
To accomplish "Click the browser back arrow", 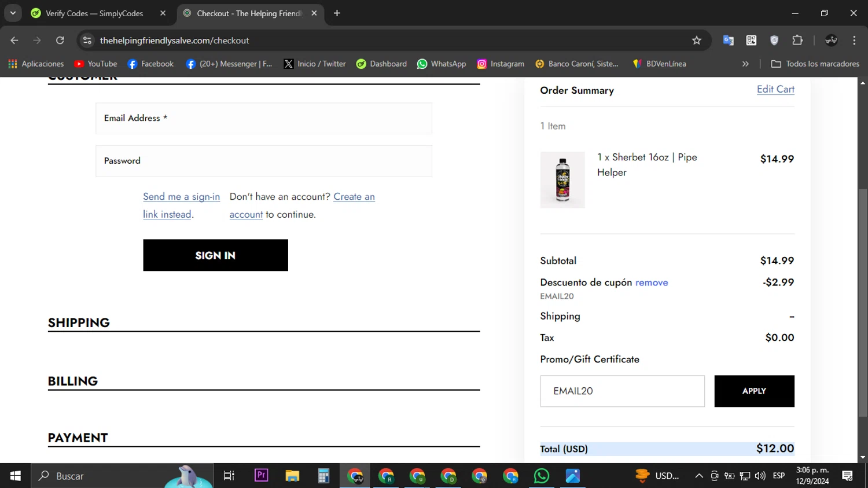I will [x=14, y=41].
